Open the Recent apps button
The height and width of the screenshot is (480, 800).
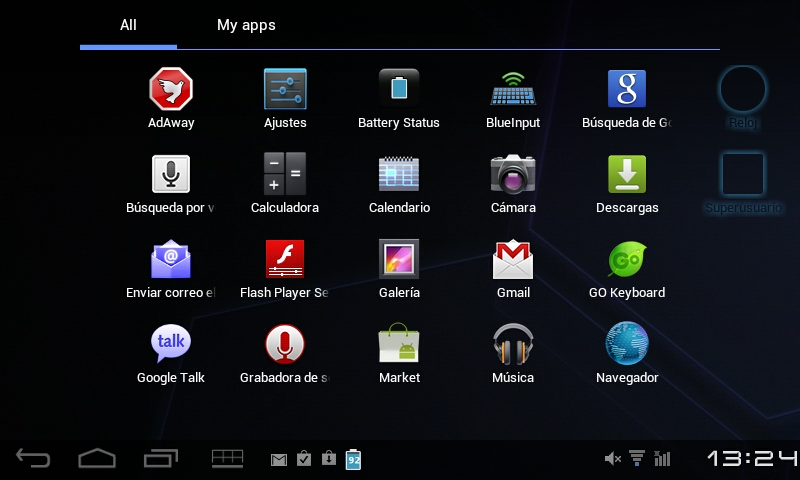coord(161,458)
